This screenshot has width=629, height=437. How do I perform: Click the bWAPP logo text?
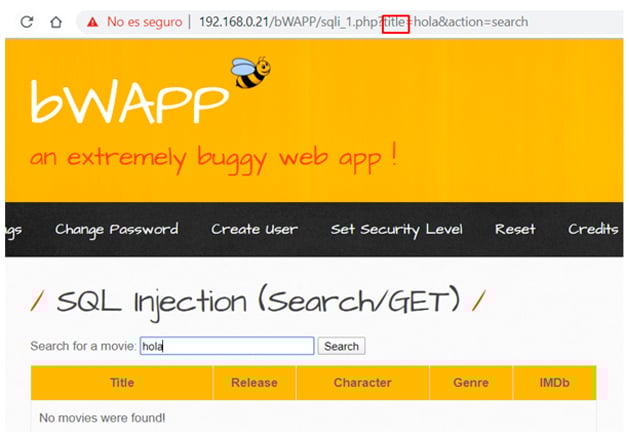(x=128, y=100)
